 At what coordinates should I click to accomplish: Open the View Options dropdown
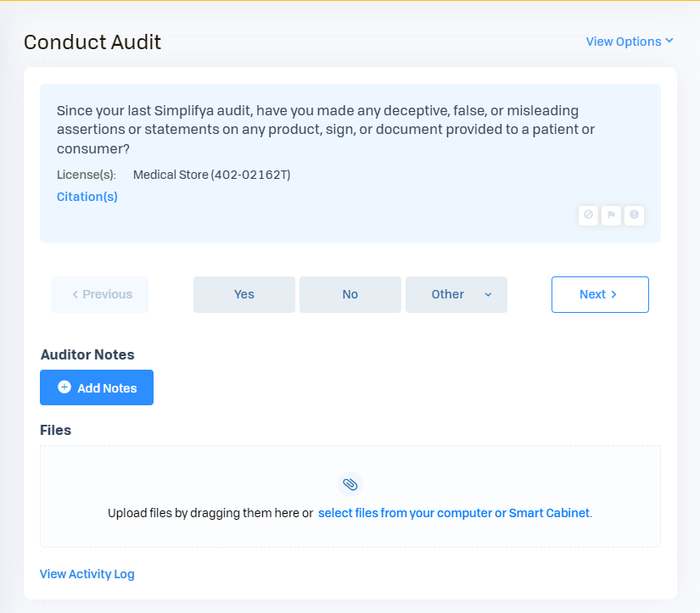tap(630, 42)
